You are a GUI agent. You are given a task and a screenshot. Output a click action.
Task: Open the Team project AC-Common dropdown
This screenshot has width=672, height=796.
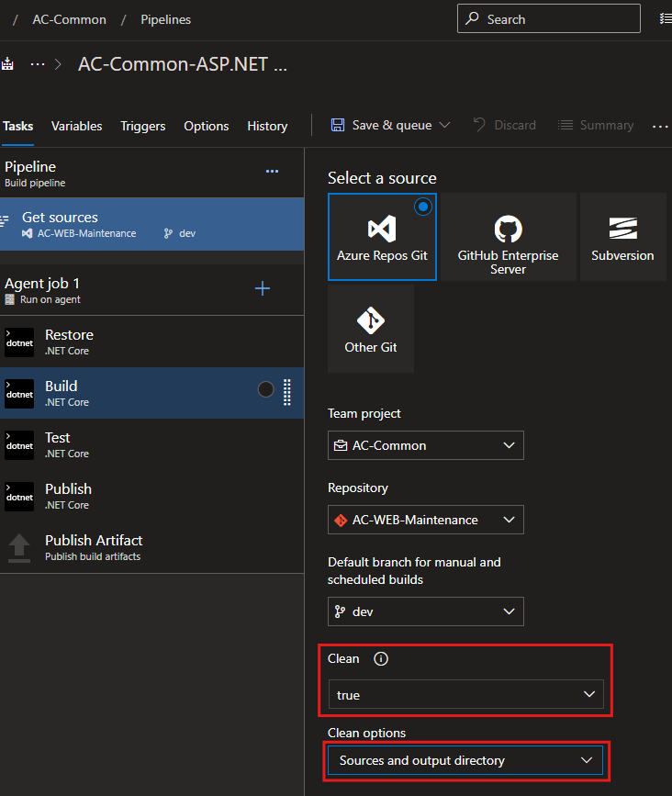point(425,445)
